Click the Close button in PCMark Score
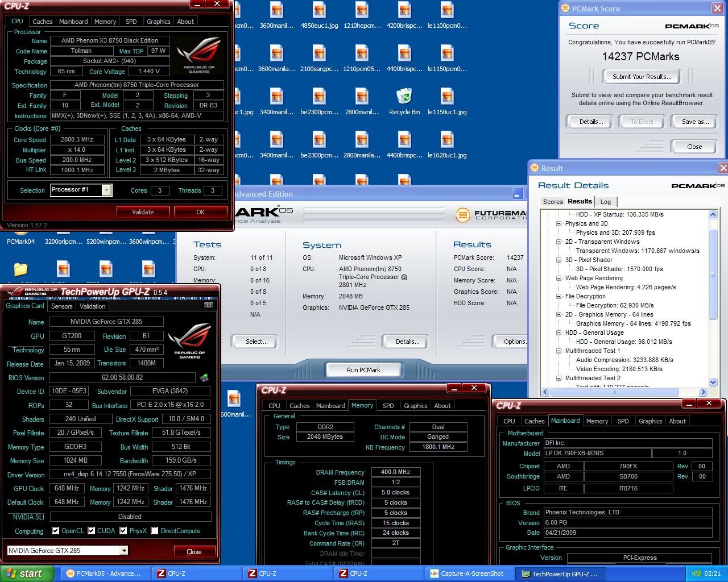Image resolution: width=728 pixels, height=582 pixels. click(x=694, y=146)
